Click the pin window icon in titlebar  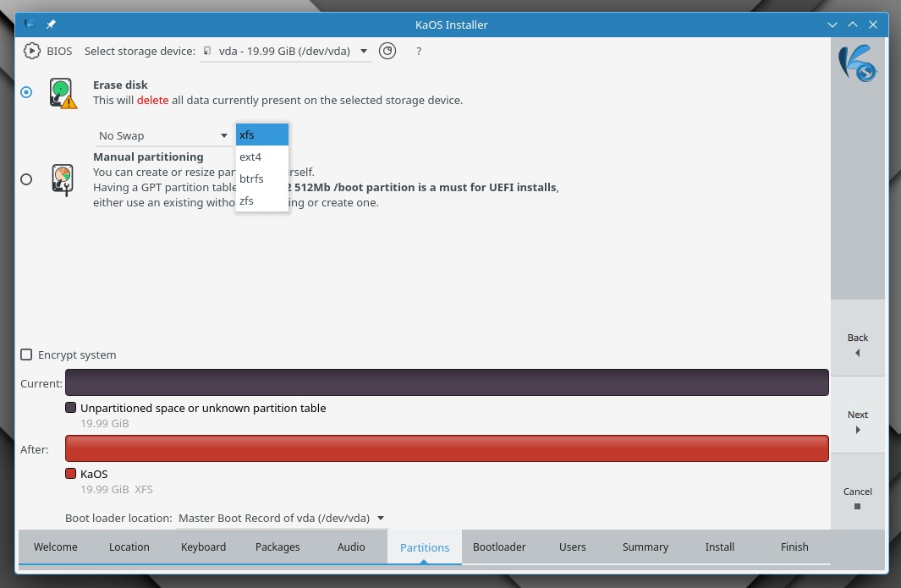click(x=51, y=25)
